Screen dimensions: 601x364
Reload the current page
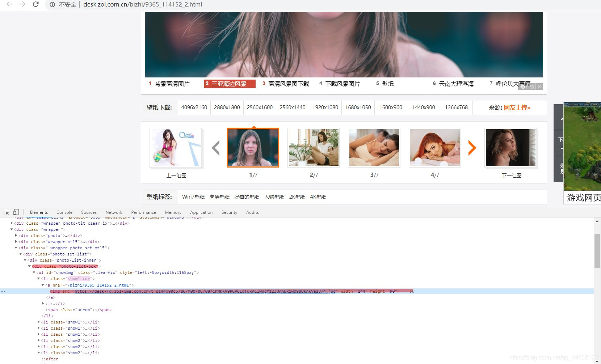click(x=35, y=5)
